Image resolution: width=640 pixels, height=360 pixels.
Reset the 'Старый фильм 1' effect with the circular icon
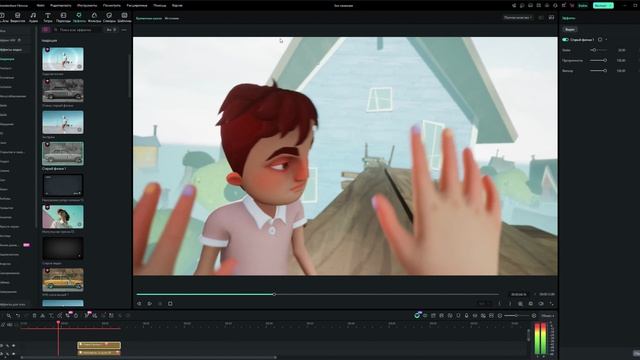tap(600, 40)
